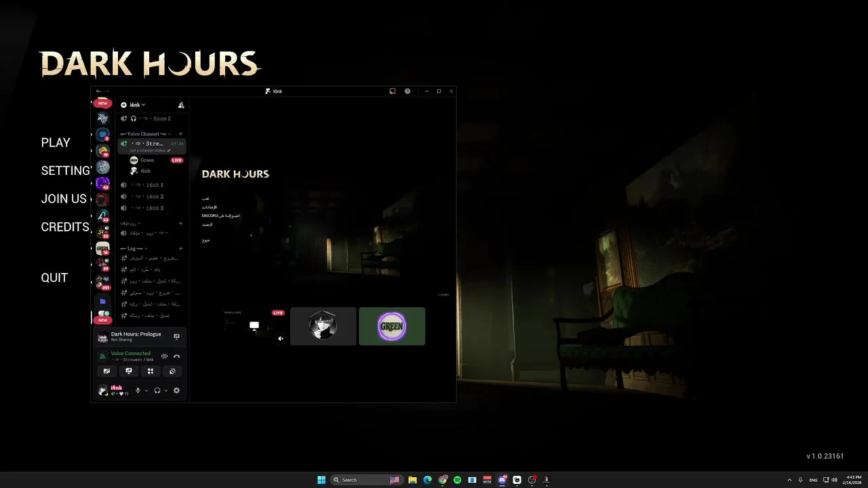The height and width of the screenshot is (488, 868).
Task: Show hidden system tray icons chevron
Action: coord(789,480)
